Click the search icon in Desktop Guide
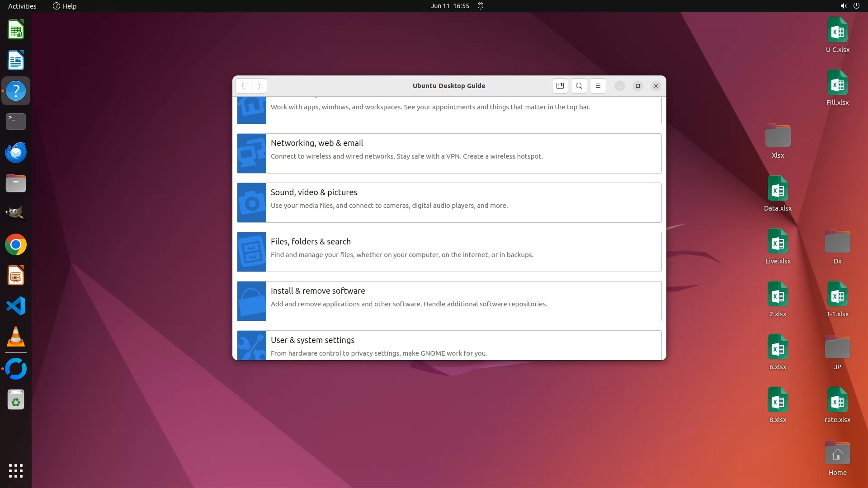This screenshot has height=488, width=868. click(x=579, y=86)
